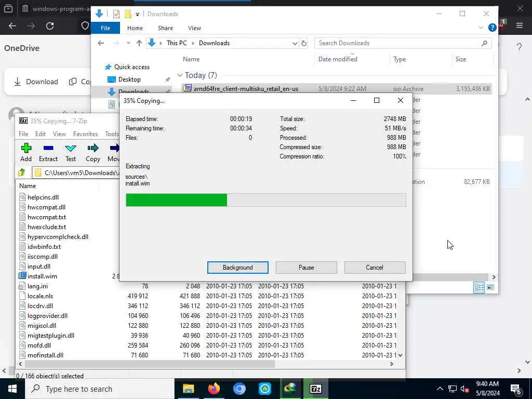
Task: Select amd64fre_client-multisku_retail_en-us iso file
Action: pyautogui.click(x=337, y=88)
